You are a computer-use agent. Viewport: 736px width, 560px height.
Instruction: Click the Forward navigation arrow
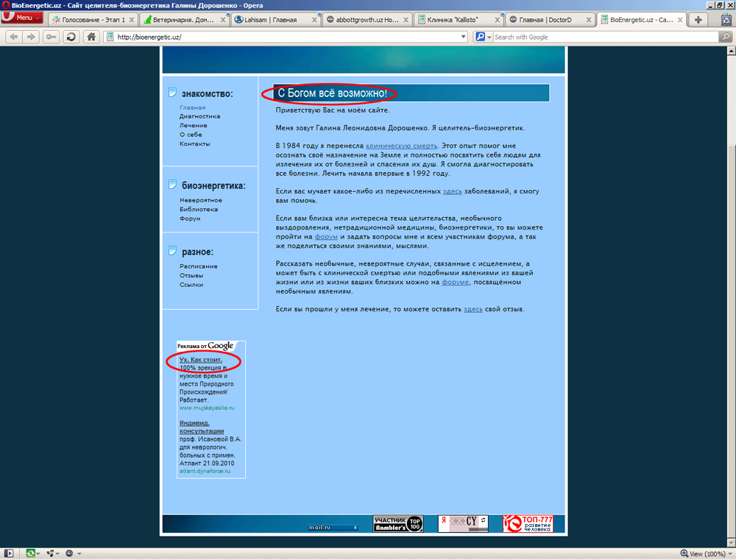tap(31, 37)
